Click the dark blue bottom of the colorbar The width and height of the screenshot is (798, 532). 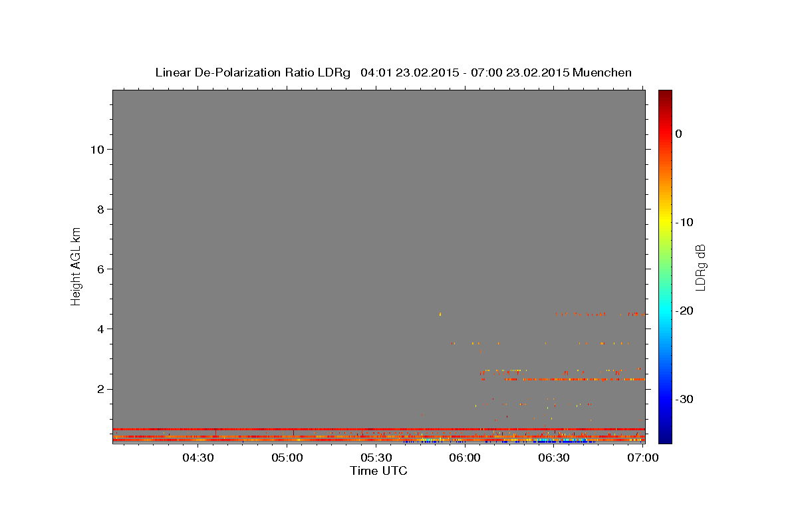tap(665, 436)
